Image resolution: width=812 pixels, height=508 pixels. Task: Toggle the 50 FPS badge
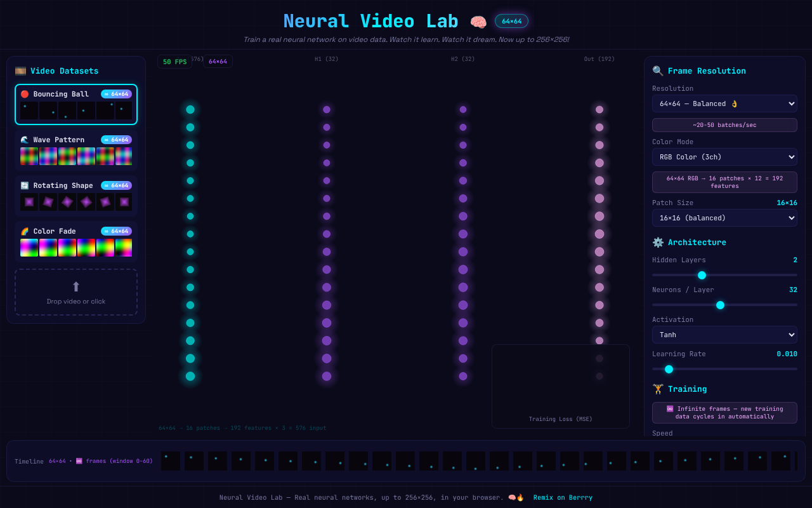pos(174,62)
